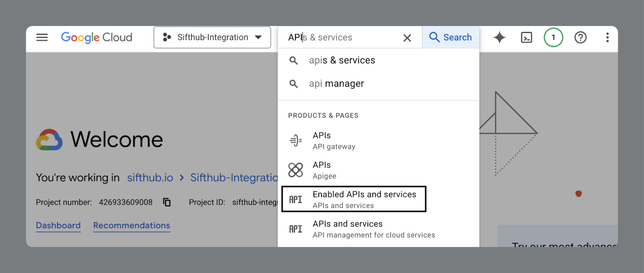Activate the Cloud Shell terminal icon

(526, 38)
